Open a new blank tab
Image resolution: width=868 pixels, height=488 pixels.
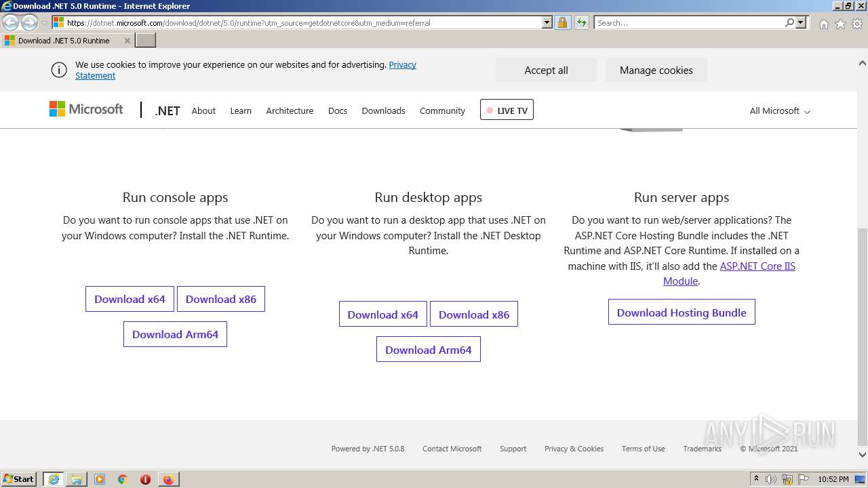point(146,40)
